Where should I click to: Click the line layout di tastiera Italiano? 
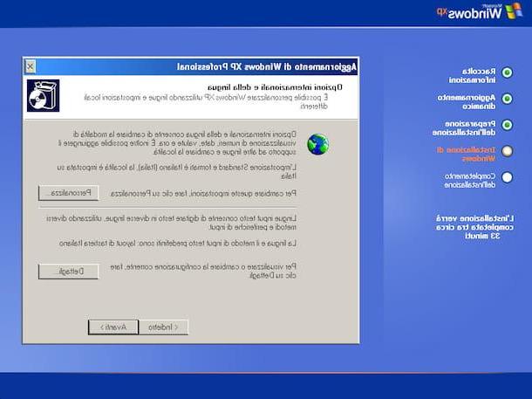pyautogui.click(x=178, y=244)
